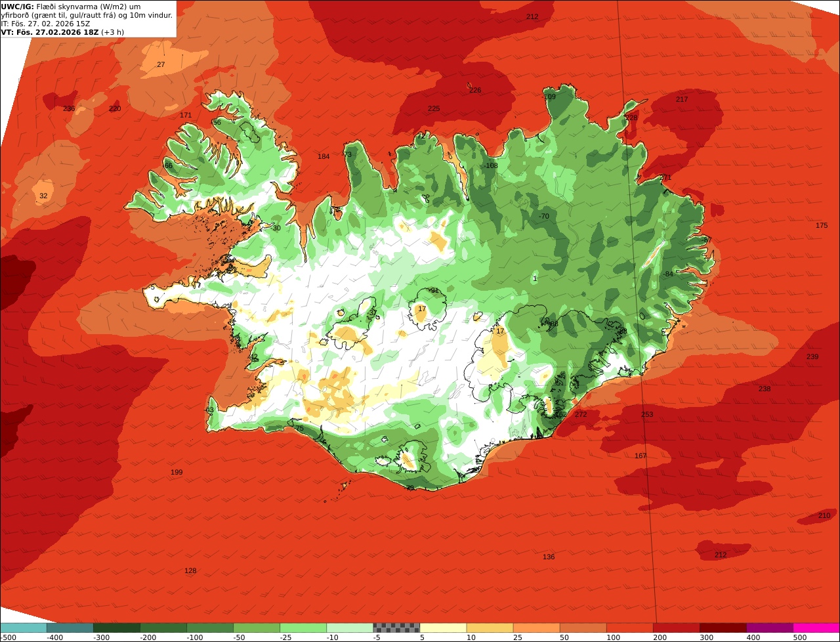The height and width of the screenshot is (642, 840).
Task: Click the map value 27
Action: point(161,64)
